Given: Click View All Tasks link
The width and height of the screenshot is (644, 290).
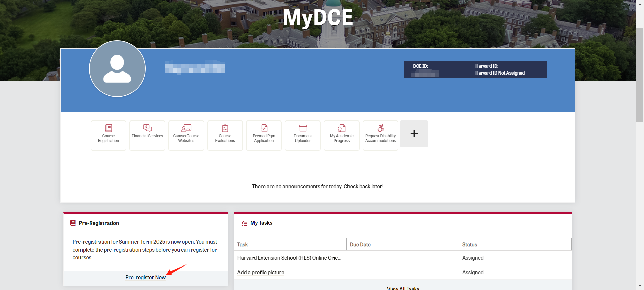Looking at the screenshot, I should (403, 288).
